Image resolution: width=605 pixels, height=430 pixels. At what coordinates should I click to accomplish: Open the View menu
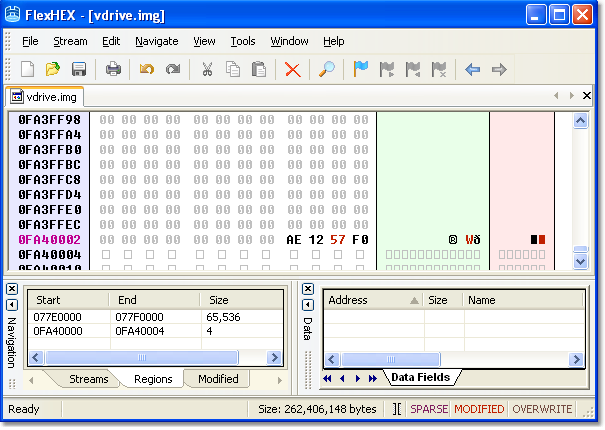point(204,41)
